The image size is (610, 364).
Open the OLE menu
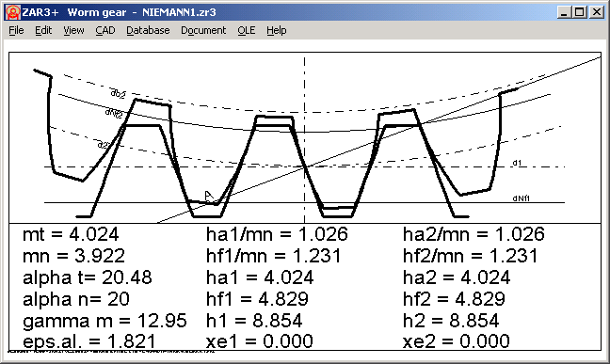pyautogui.click(x=247, y=30)
